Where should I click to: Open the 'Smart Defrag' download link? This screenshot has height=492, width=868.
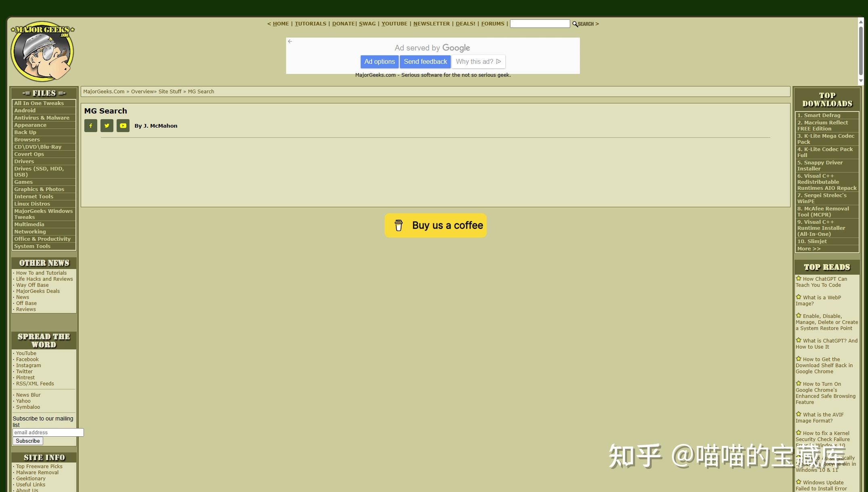pyautogui.click(x=818, y=115)
